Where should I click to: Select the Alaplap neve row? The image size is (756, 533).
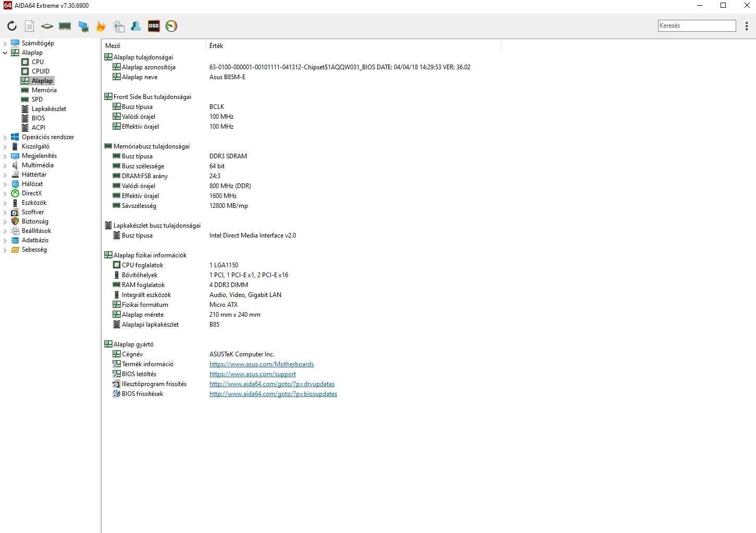click(x=301, y=77)
